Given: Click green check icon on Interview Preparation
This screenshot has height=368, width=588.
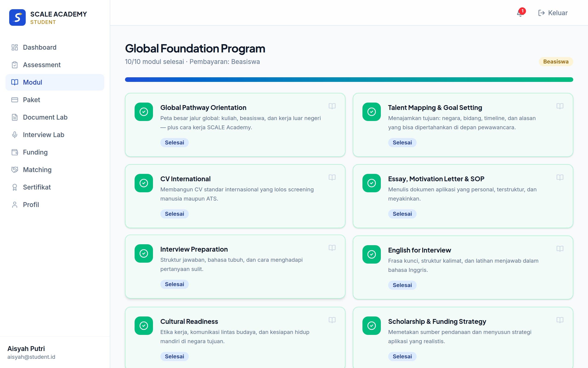Looking at the screenshot, I should click(x=144, y=253).
